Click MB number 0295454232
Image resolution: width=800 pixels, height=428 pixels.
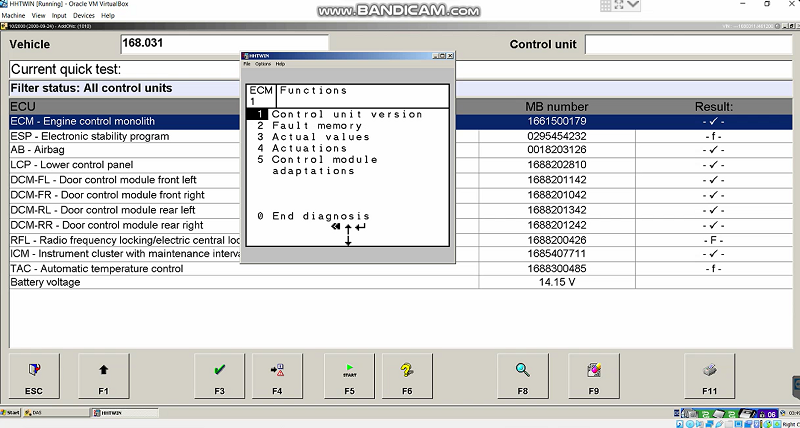coord(557,136)
